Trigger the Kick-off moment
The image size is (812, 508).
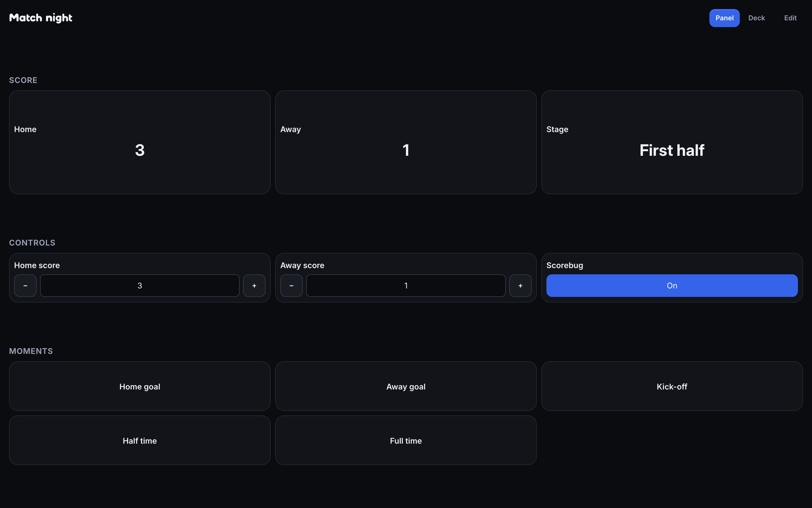672,386
